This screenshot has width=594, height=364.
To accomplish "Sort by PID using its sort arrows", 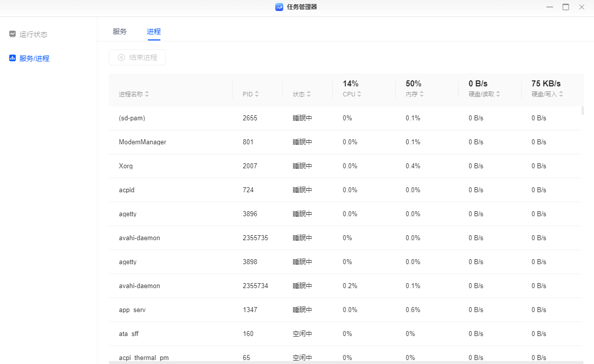I will tap(257, 94).
